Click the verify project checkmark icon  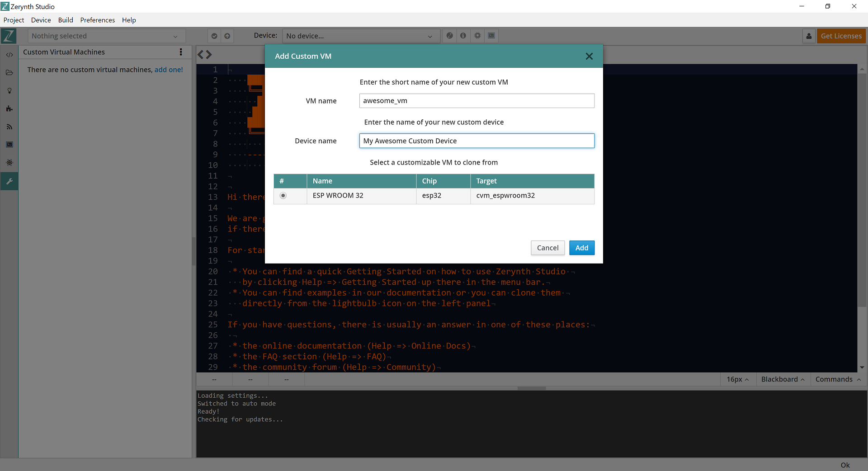click(214, 36)
